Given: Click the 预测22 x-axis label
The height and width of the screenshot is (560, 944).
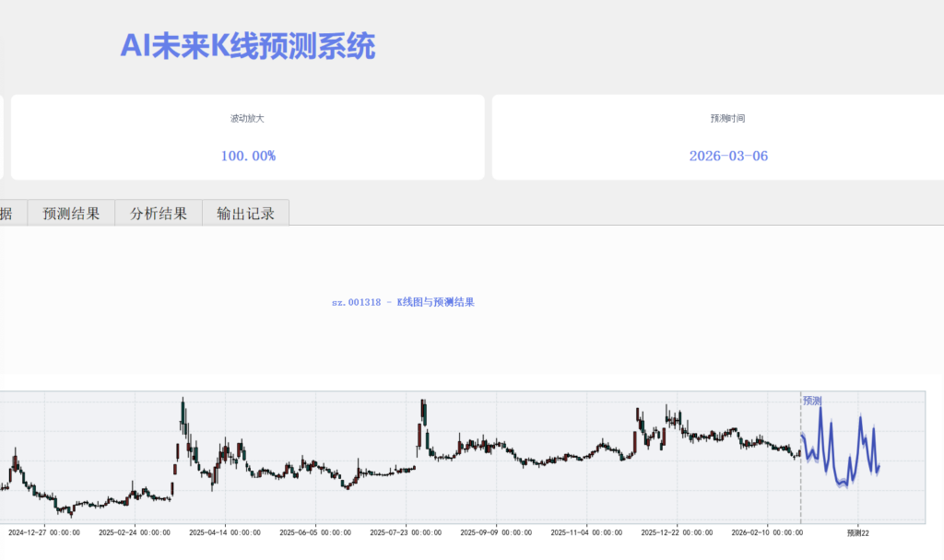Looking at the screenshot, I should click(x=858, y=532).
